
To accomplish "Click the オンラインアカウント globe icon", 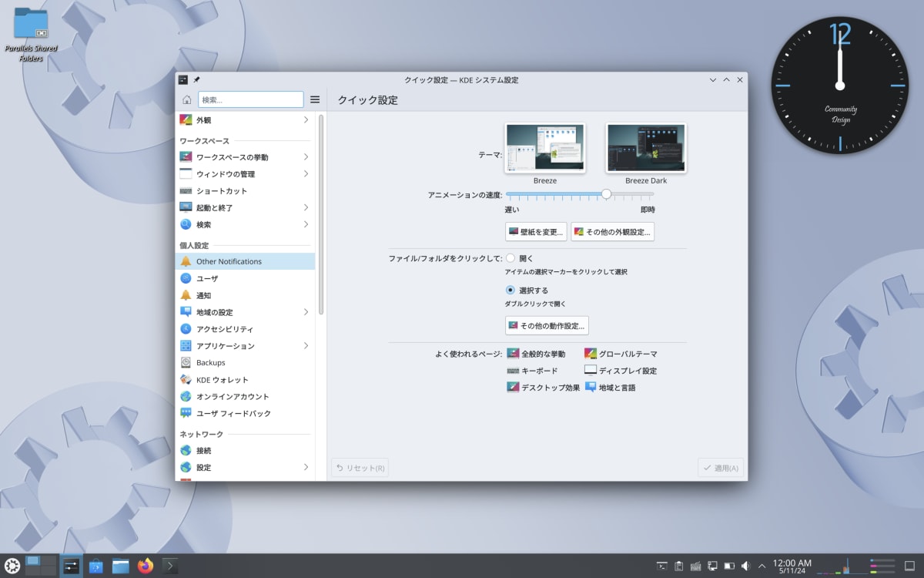I will 186,396.
